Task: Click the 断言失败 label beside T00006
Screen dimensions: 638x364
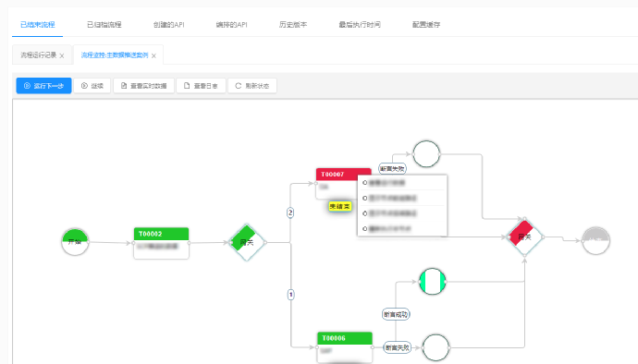Action: pyautogui.click(x=397, y=347)
